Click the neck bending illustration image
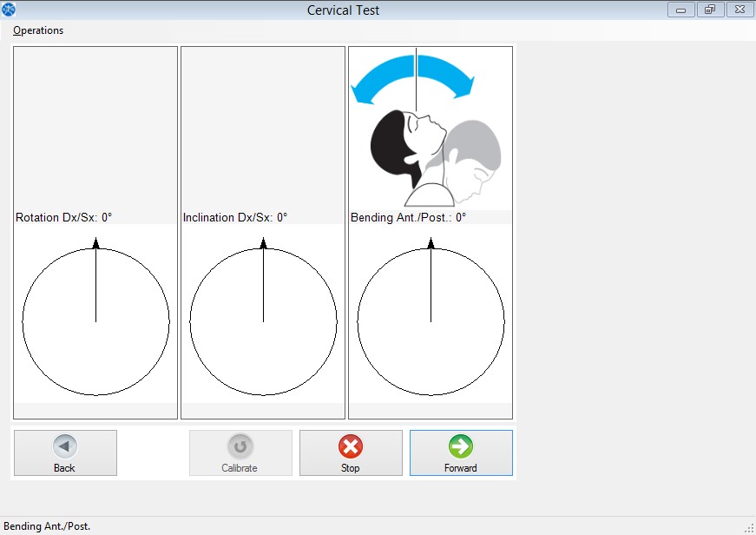 (430, 129)
